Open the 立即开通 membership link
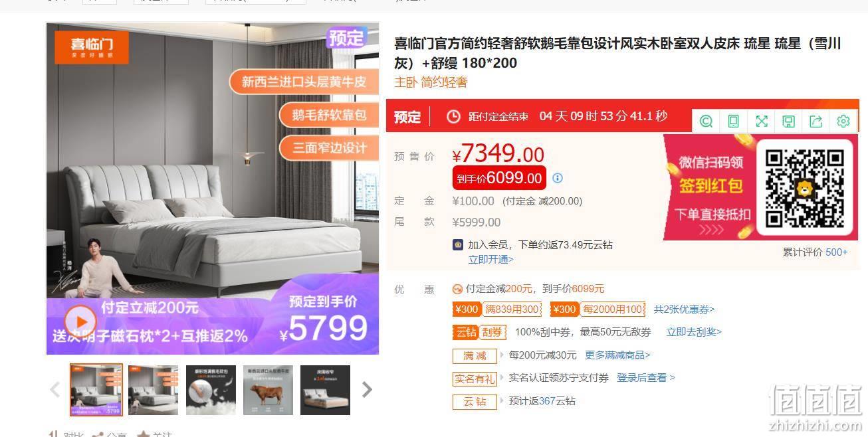The height and width of the screenshot is (437, 868). (x=490, y=259)
